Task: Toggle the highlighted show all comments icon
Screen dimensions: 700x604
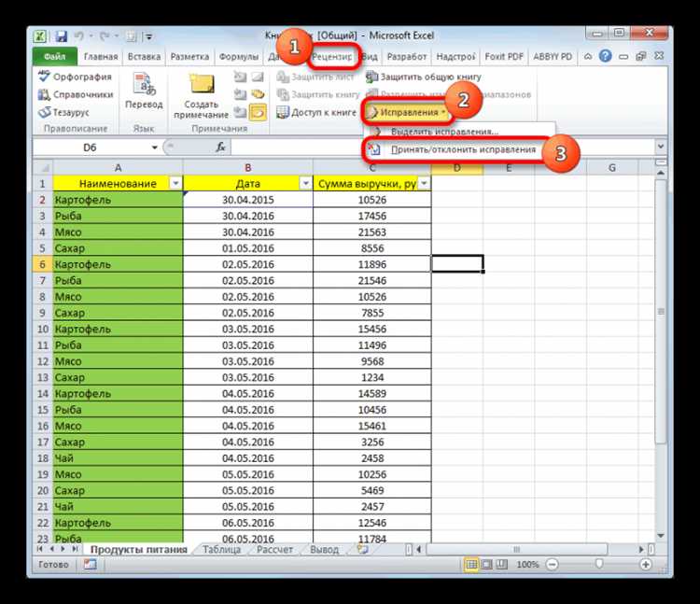Action: pos(258,113)
